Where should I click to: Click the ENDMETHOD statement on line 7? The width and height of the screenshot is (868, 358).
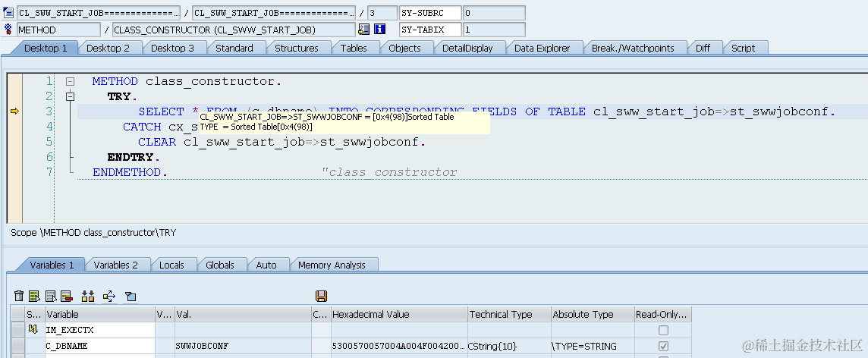coord(130,172)
